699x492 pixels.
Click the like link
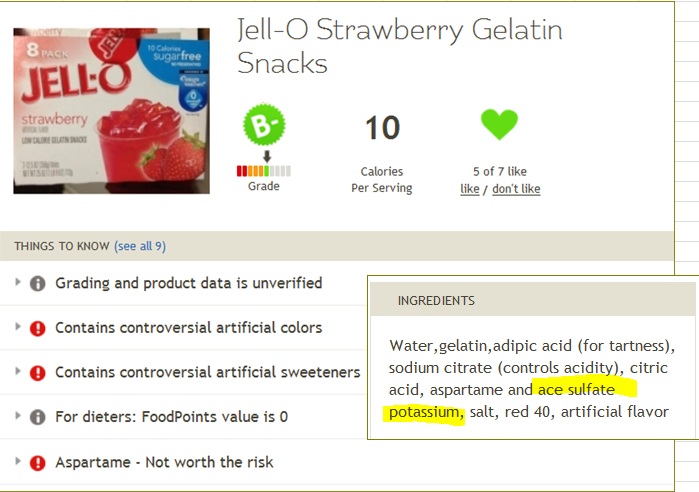[x=470, y=189]
